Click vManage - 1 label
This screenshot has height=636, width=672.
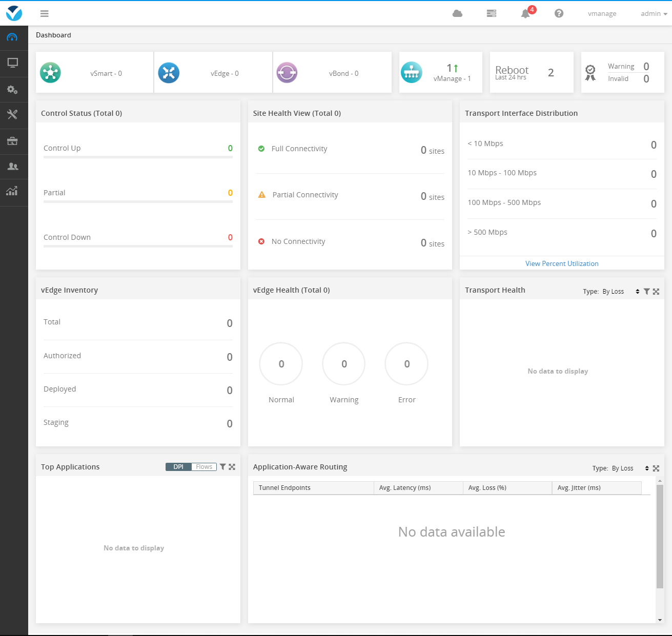(452, 78)
